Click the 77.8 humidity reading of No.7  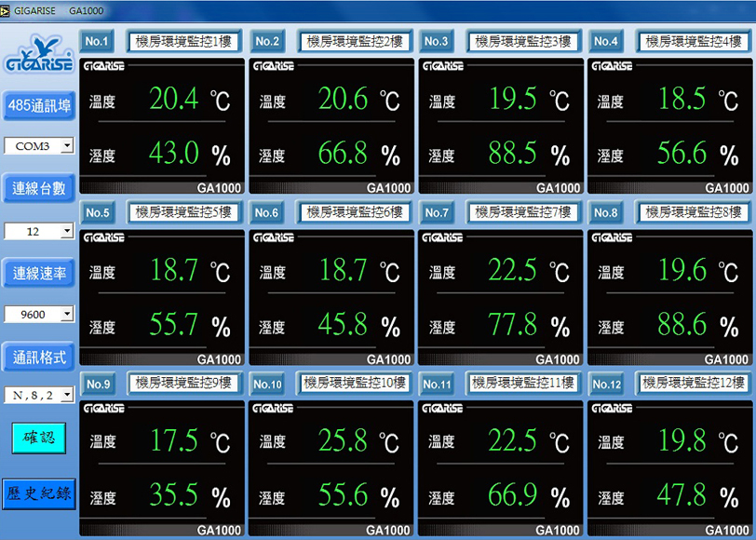(512, 324)
